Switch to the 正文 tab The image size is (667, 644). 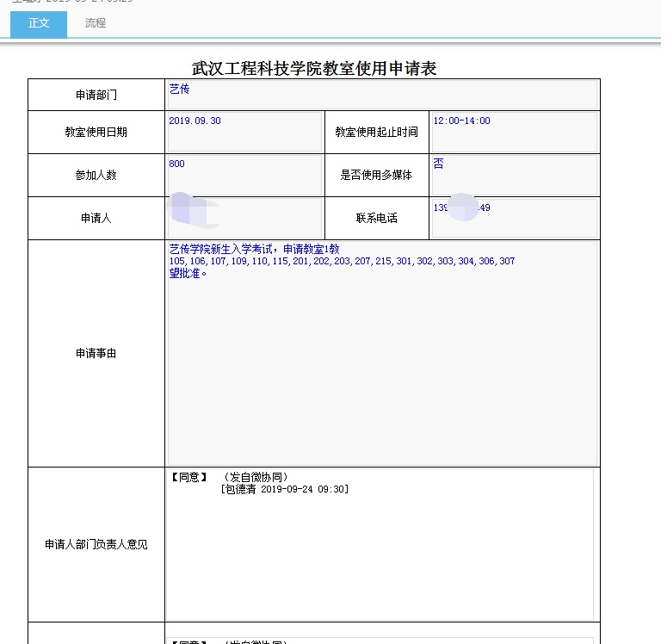[39, 23]
